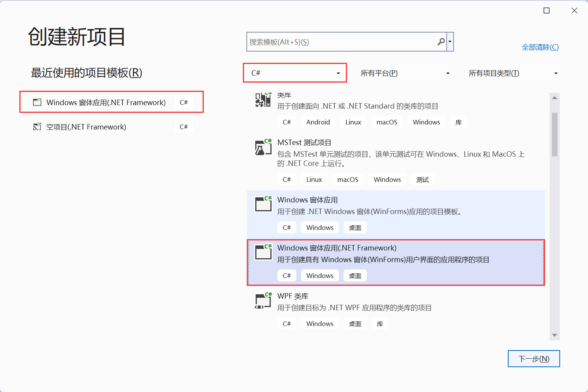This screenshot has width=588, height=392.
Task: Click the 下一步 button
Action: click(x=534, y=359)
